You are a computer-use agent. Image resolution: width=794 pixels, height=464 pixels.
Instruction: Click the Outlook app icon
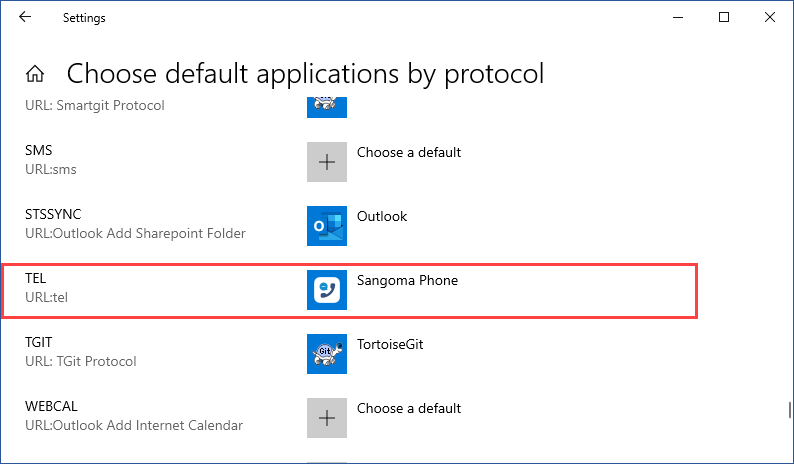[326, 226]
